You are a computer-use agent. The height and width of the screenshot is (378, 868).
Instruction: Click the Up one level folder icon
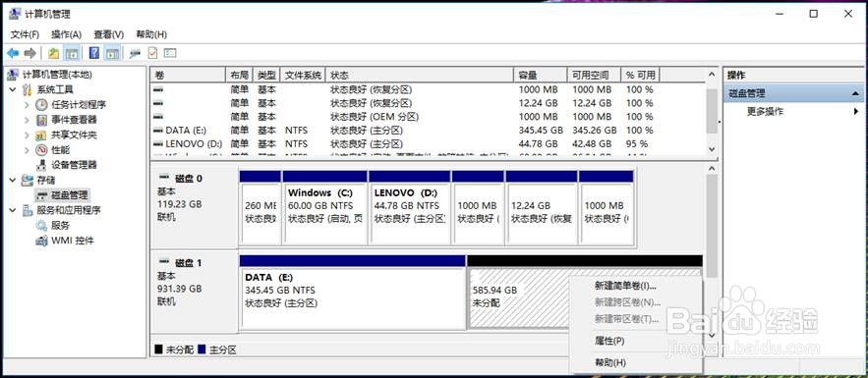click(x=54, y=53)
